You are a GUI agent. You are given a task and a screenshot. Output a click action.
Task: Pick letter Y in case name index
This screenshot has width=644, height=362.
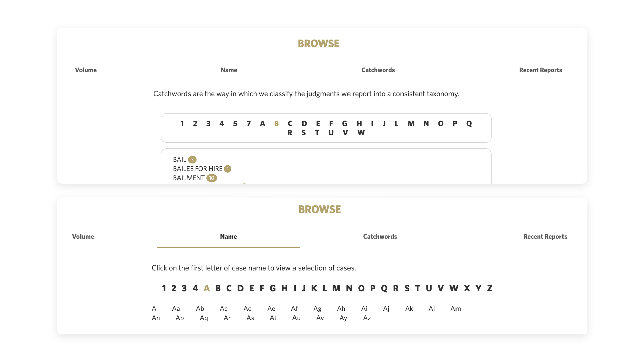(478, 288)
